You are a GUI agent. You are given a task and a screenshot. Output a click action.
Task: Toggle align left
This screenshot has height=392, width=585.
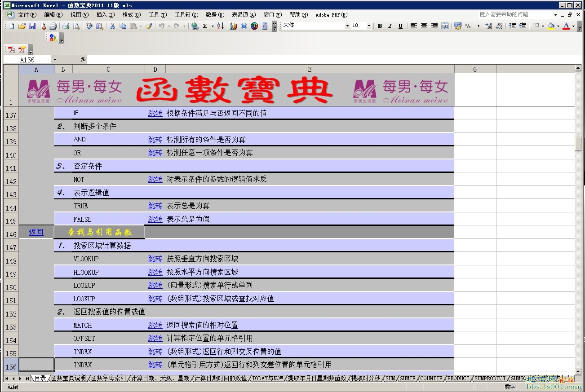point(413,26)
